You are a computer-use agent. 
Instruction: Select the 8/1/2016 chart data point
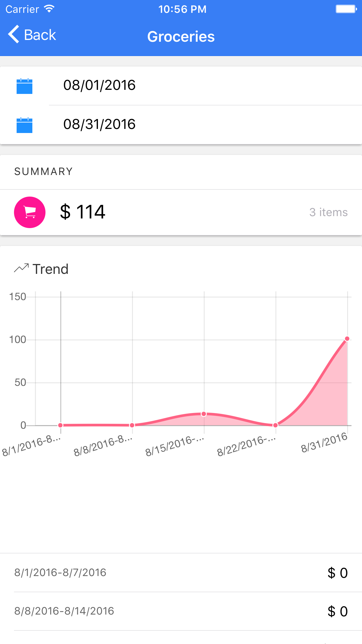60,425
